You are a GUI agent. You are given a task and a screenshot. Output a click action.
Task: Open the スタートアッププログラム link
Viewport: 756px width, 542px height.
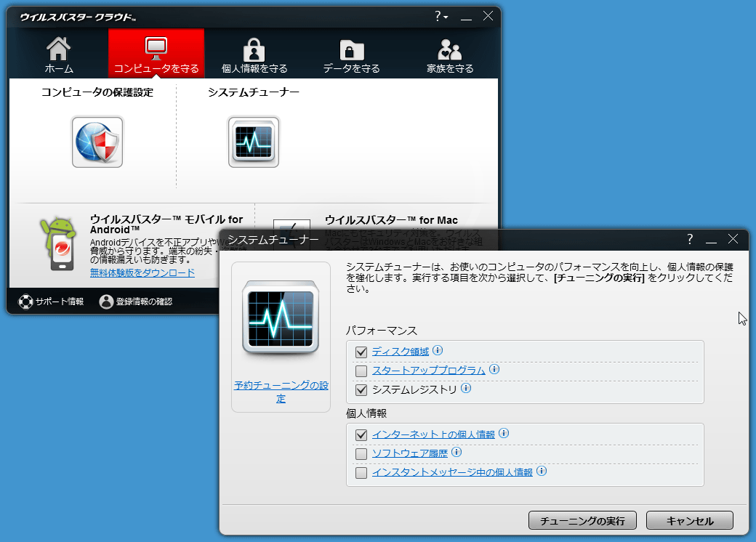pyautogui.click(x=429, y=371)
